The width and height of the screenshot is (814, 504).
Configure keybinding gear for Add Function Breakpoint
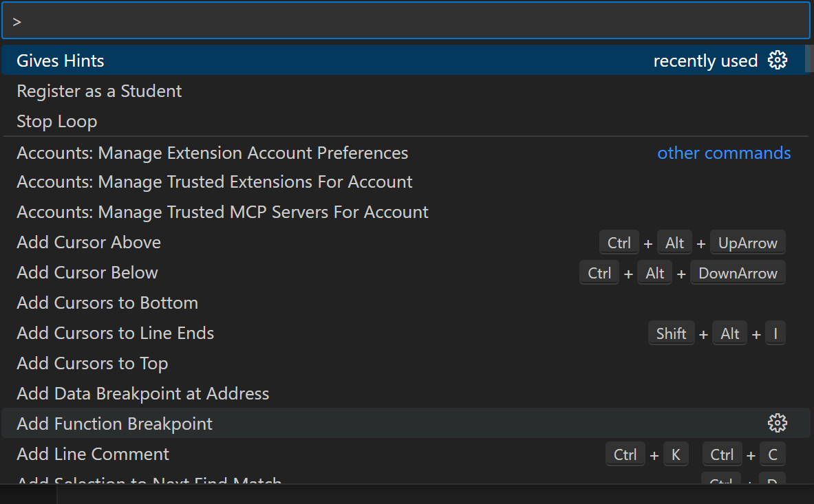point(778,424)
